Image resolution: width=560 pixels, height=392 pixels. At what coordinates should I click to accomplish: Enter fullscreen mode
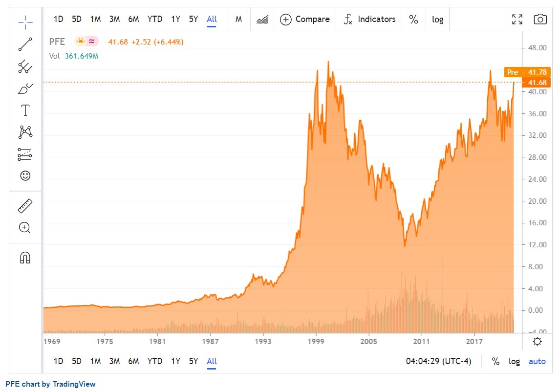517,19
